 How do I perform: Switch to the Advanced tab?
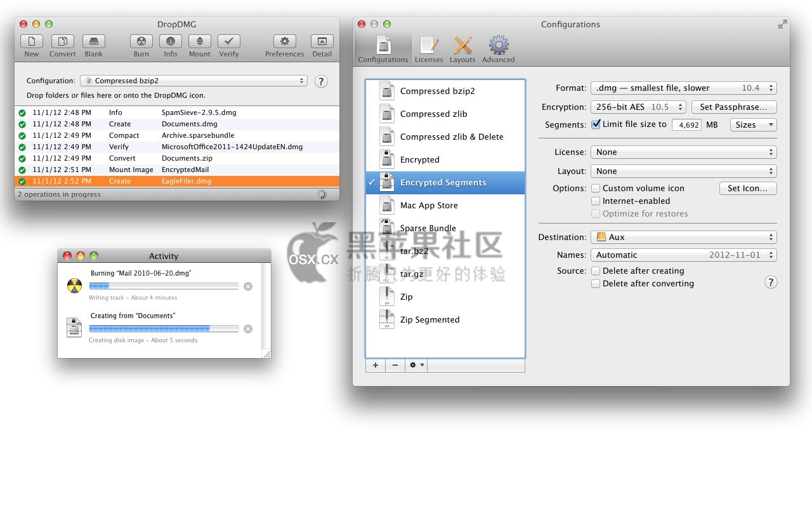(x=499, y=50)
